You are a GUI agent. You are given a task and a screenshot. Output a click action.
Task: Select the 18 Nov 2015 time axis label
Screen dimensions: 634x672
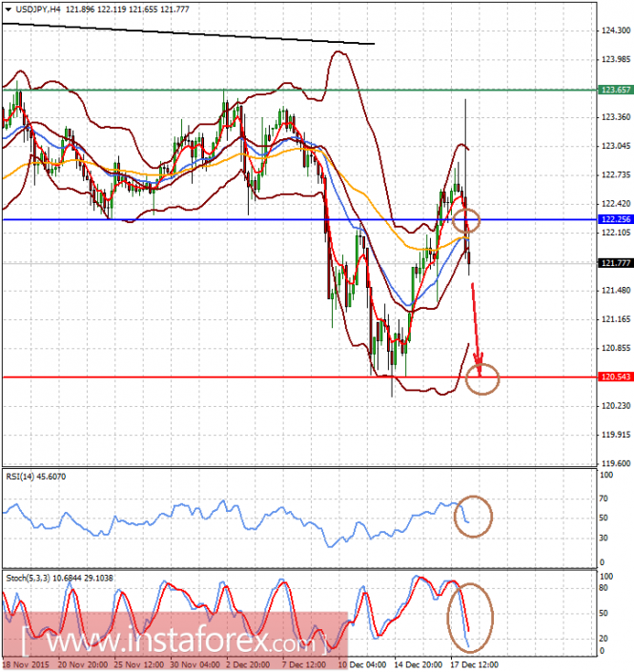[x=26, y=664]
